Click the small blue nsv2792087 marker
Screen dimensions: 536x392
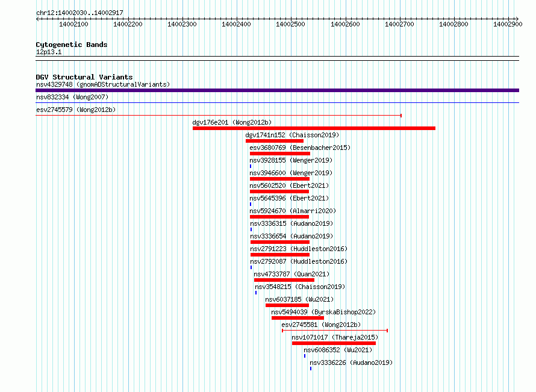(251, 267)
